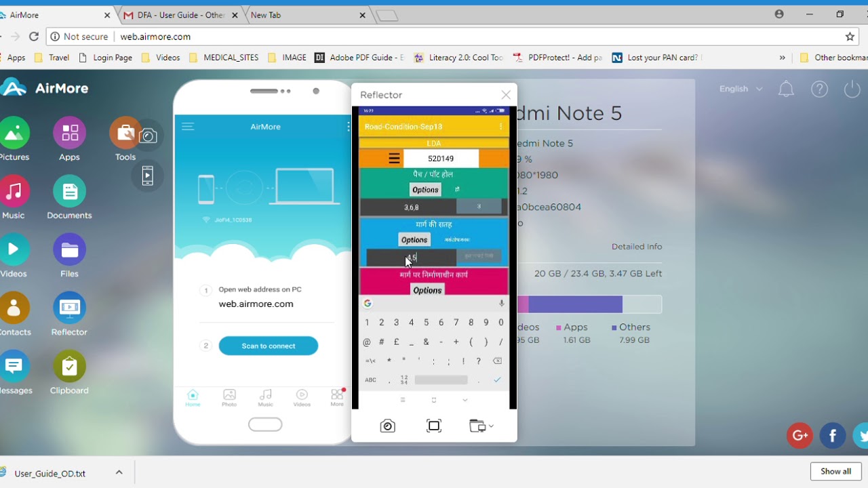Click the power disconnect icon

pyautogui.click(x=852, y=89)
